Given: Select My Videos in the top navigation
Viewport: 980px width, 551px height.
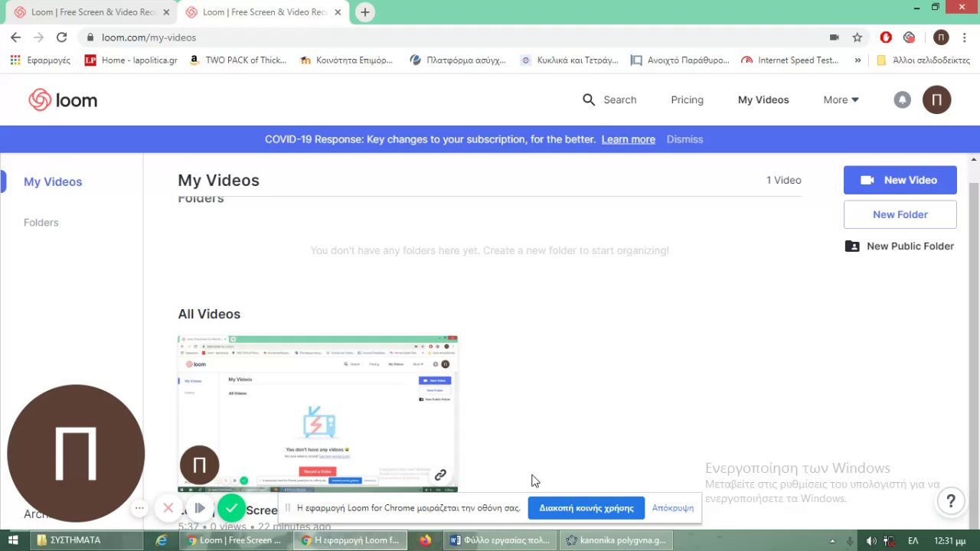Looking at the screenshot, I should (x=763, y=99).
